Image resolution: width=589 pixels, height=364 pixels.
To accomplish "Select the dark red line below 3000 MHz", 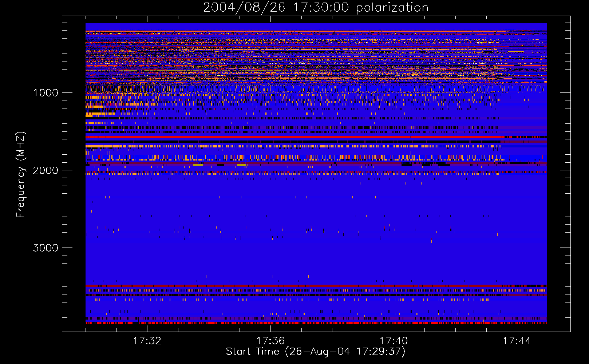I will (x=316, y=286).
